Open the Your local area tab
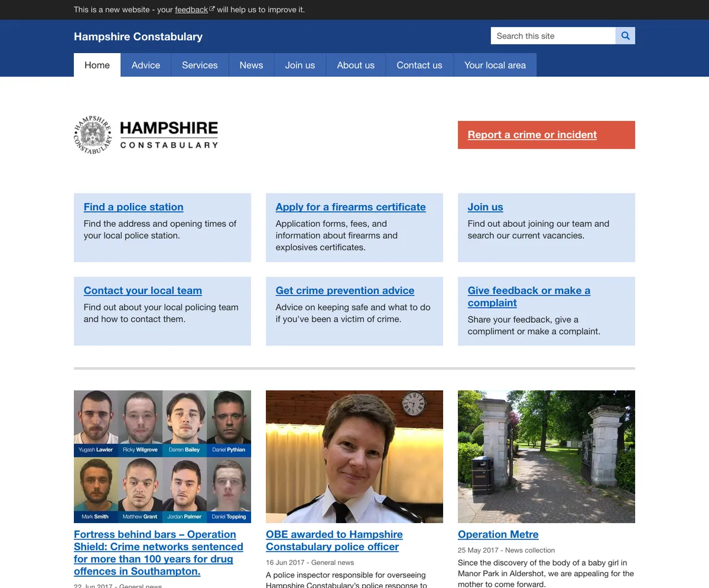The image size is (709, 588). [x=495, y=65]
